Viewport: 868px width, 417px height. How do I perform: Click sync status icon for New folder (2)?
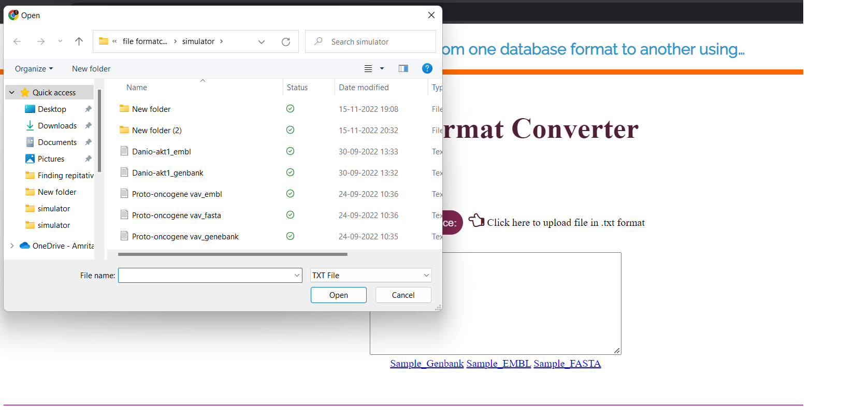tap(290, 130)
